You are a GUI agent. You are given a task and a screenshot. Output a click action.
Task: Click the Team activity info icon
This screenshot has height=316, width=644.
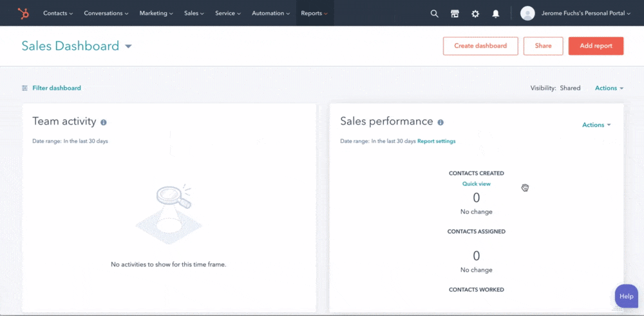click(x=104, y=122)
